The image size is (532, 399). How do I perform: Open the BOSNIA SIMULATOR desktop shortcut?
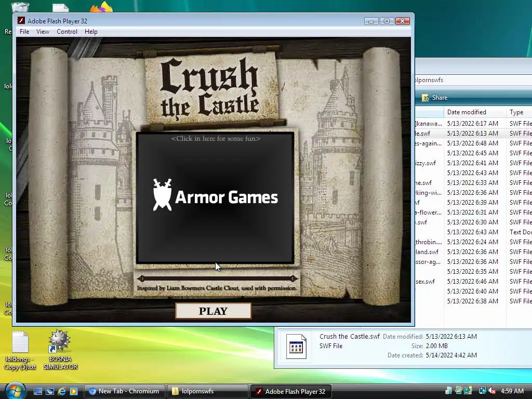[x=60, y=350]
